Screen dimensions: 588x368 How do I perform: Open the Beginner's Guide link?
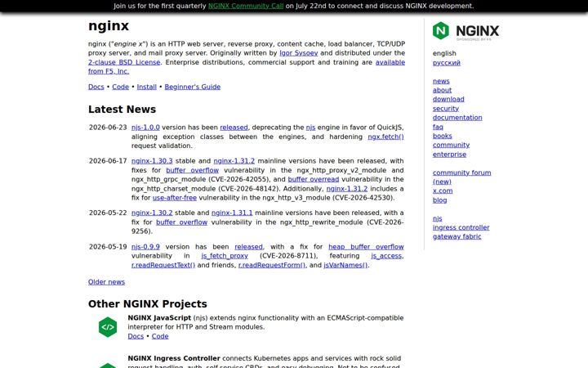pos(193,87)
